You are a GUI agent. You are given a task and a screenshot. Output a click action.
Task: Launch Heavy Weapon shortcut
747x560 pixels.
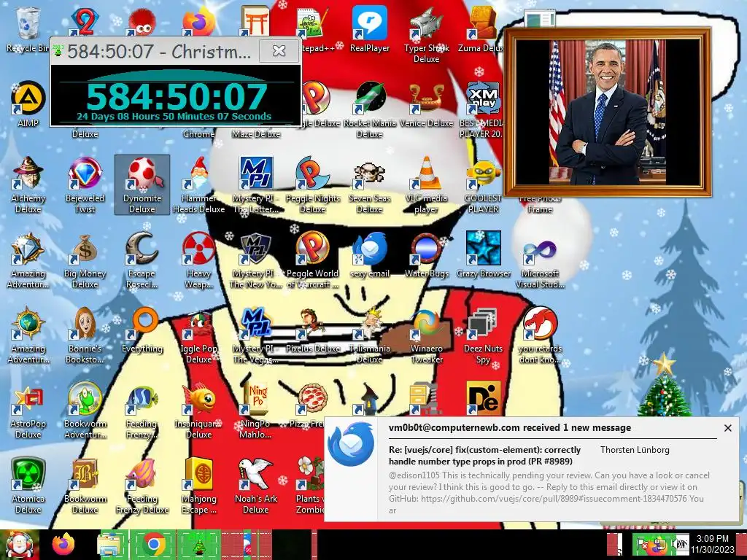(198, 261)
